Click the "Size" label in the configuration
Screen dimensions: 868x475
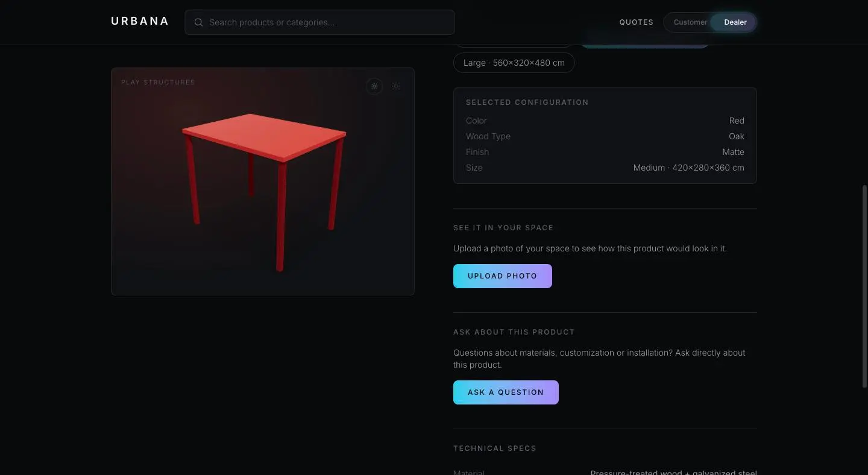(474, 168)
